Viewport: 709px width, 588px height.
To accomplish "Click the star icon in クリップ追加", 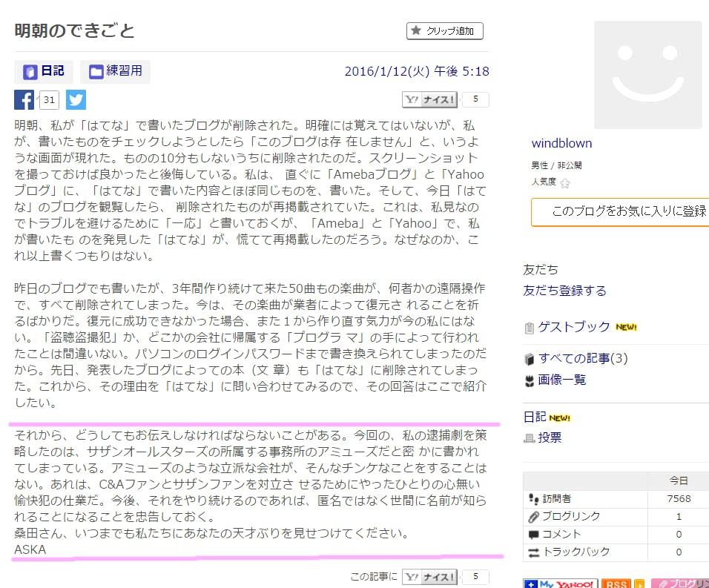I will click(416, 30).
